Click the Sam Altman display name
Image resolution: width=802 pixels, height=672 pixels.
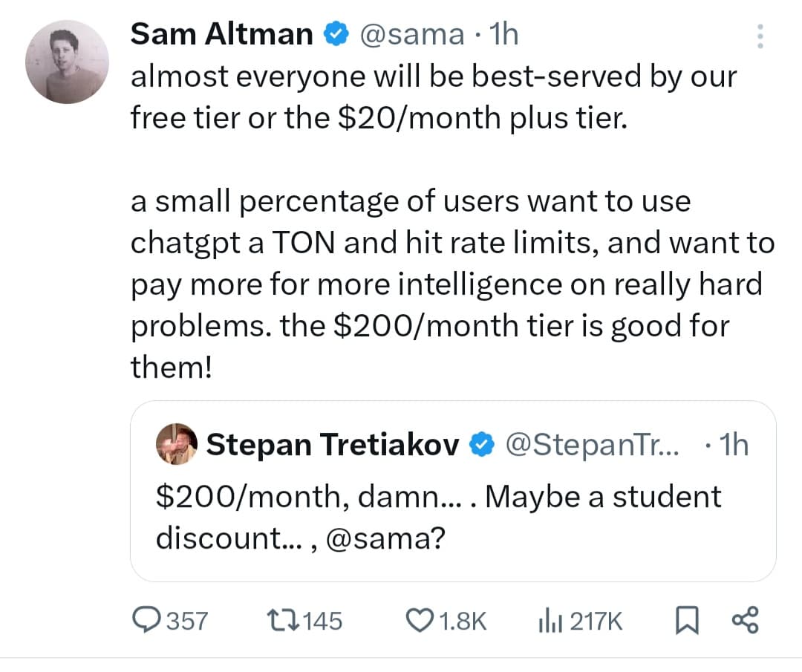(x=221, y=35)
